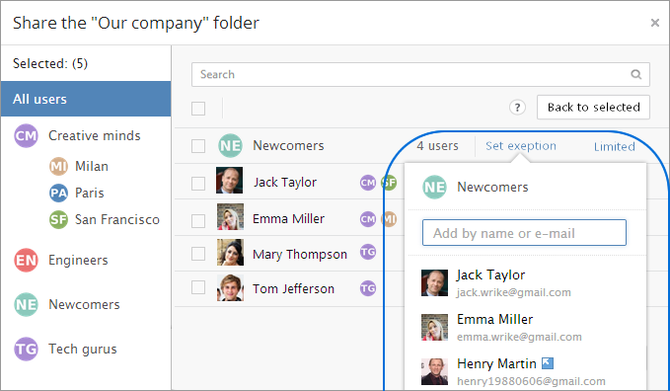Image resolution: width=670 pixels, height=391 pixels.
Task: Check the Jack Taylor checkbox
Action: pyautogui.click(x=198, y=183)
